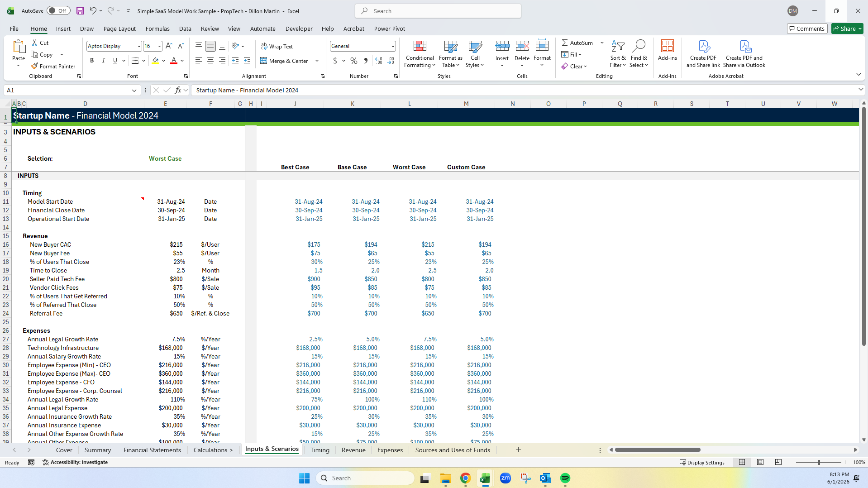
Task: Click the AutoSum sigma icon
Action: click(x=565, y=43)
